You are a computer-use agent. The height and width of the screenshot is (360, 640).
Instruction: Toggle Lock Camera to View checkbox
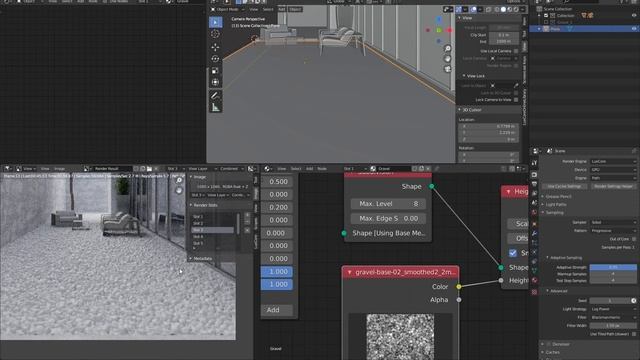(516, 100)
